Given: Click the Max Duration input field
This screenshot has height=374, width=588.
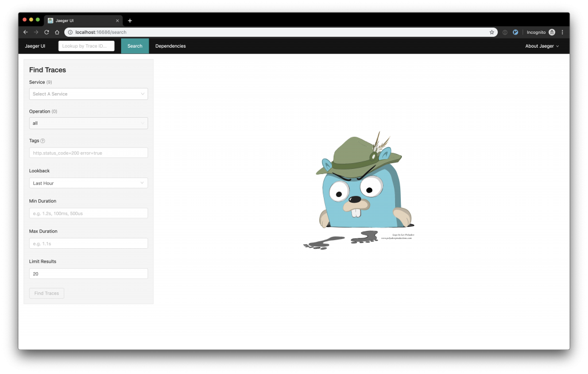Looking at the screenshot, I should [x=88, y=244].
